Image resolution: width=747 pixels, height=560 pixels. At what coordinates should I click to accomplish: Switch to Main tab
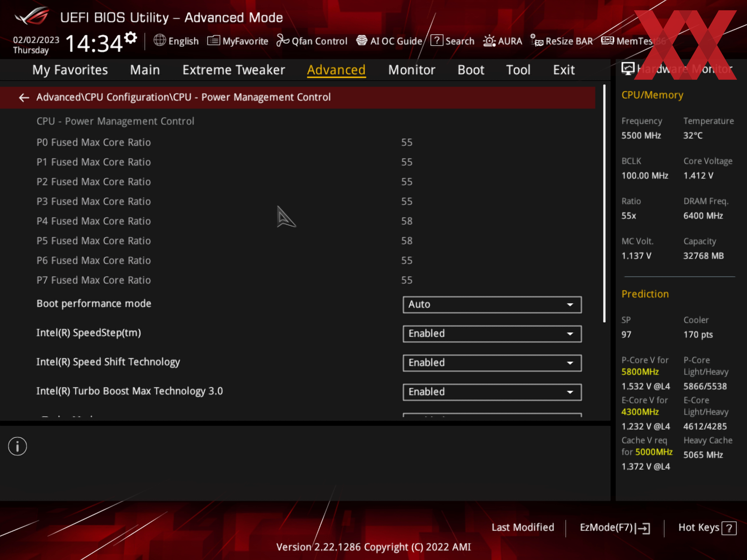tap(145, 70)
